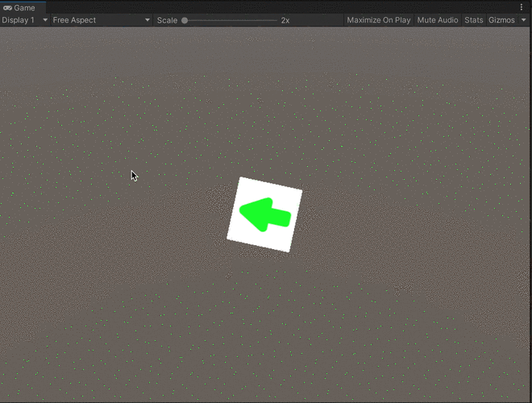532x403 pixels.
Task: Select the Game tab
Action: click(x=24, y=7)
